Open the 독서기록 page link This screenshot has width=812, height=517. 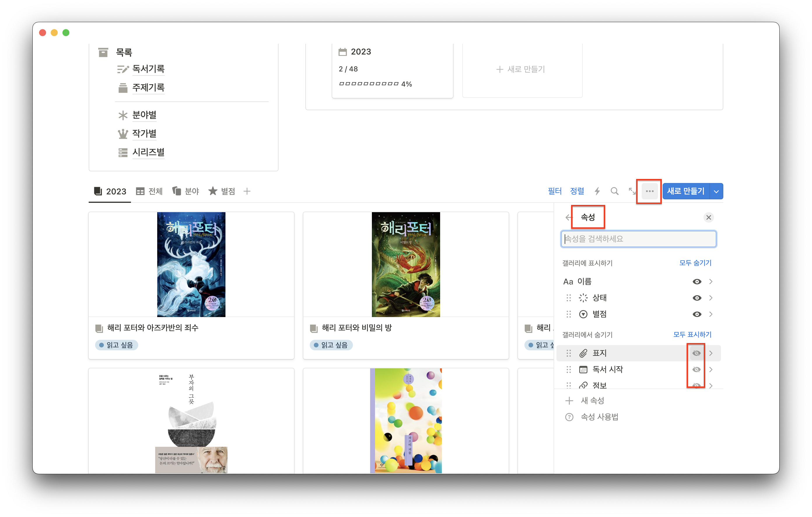(148, 69)
